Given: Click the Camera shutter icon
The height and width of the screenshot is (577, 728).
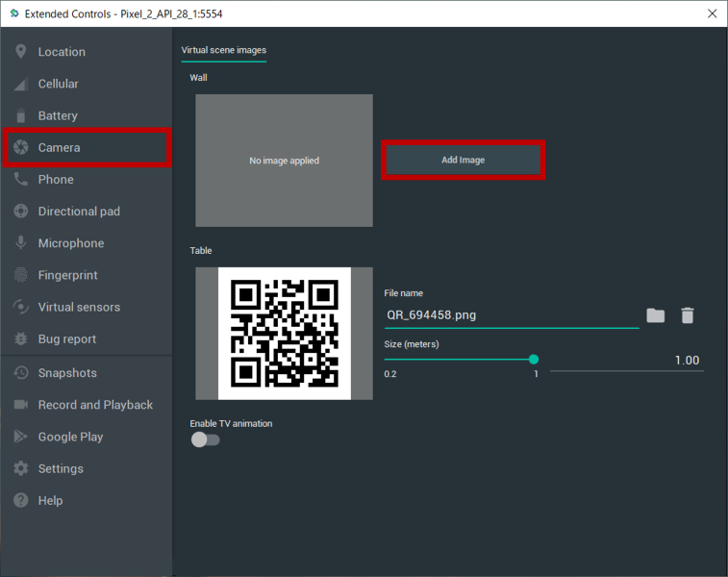Looking at the screenshot, I should (20, 147).
